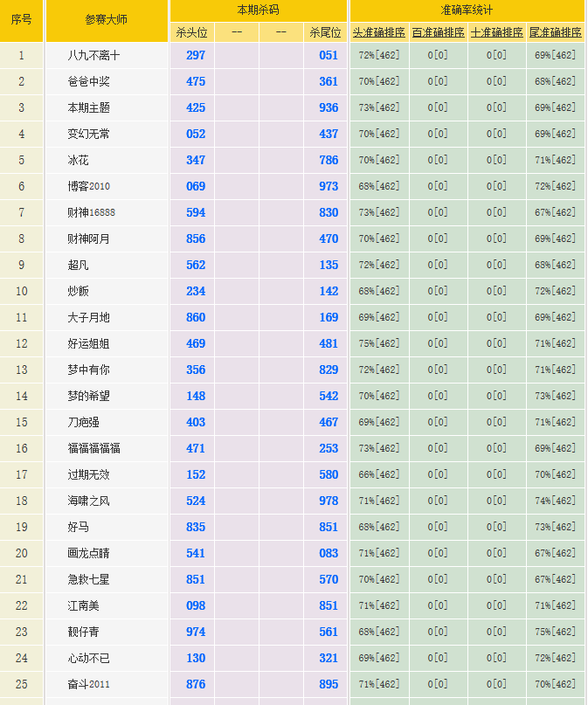Sort by 尾准确排序 column header
The image size is (588, 705).
click(555, 32)
